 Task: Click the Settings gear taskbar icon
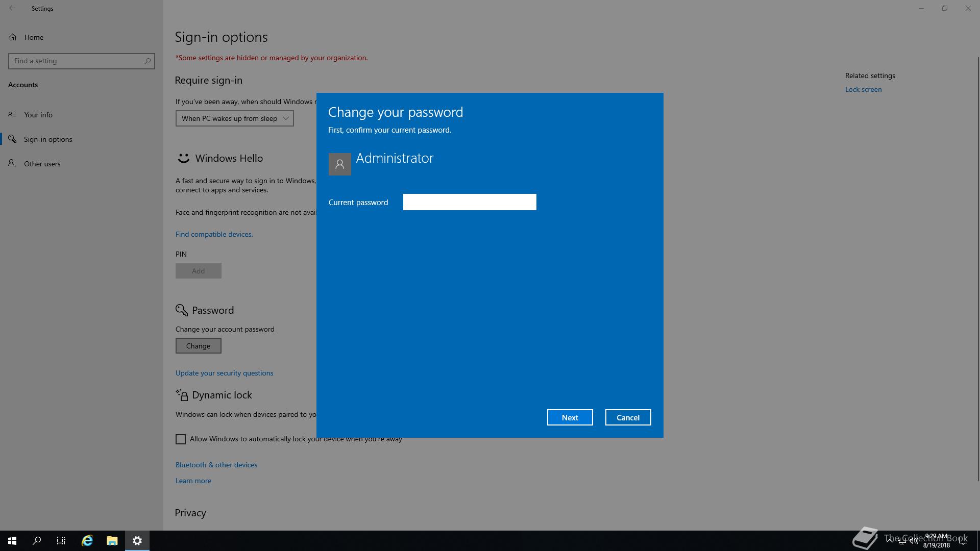(x=137, y=541)
